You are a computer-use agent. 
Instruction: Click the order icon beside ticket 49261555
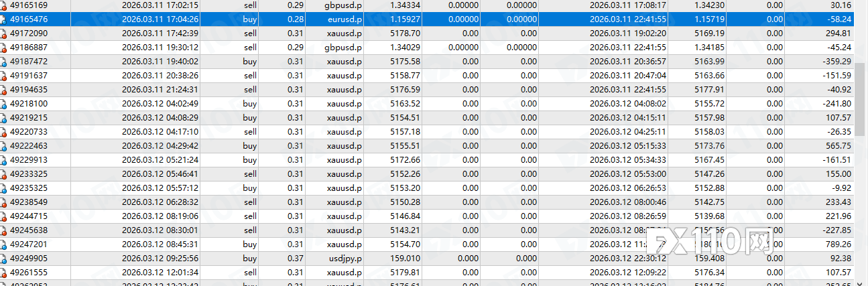4,273
